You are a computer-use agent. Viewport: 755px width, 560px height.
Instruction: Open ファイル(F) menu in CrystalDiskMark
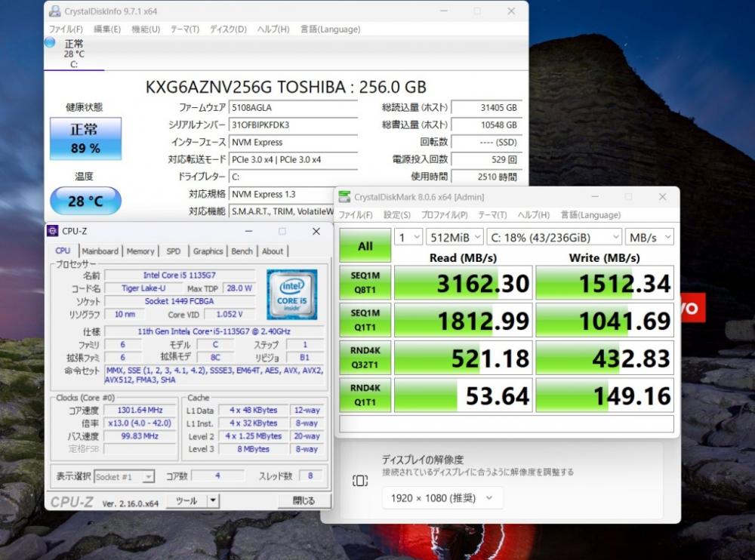coord(356,215)
